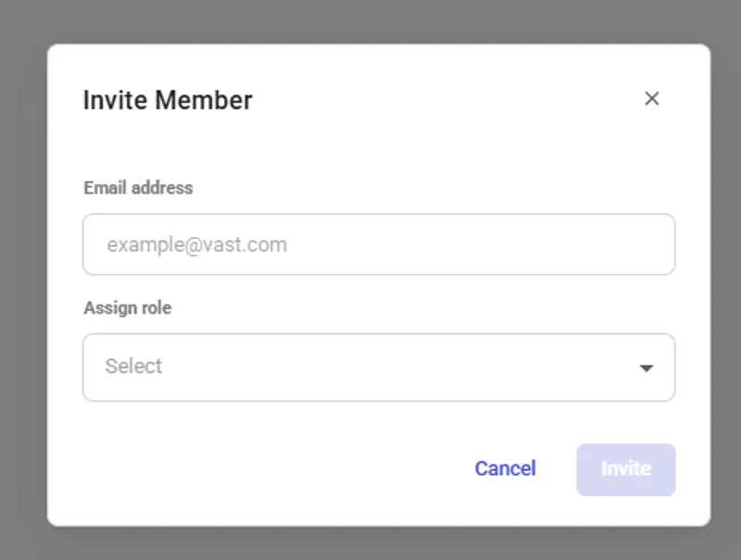The height and width of the screenshot is (560, 741).
Task: Click the gray overlay above the dialog
Action: (370, 20)
